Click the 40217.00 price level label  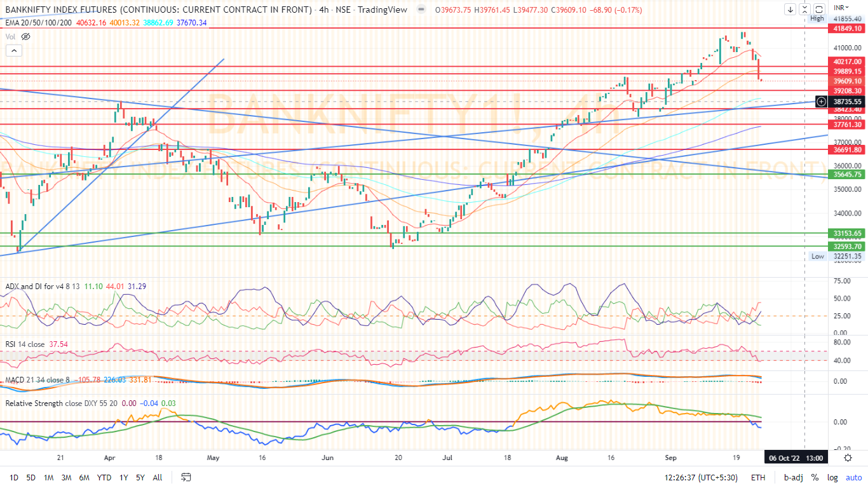848,62
